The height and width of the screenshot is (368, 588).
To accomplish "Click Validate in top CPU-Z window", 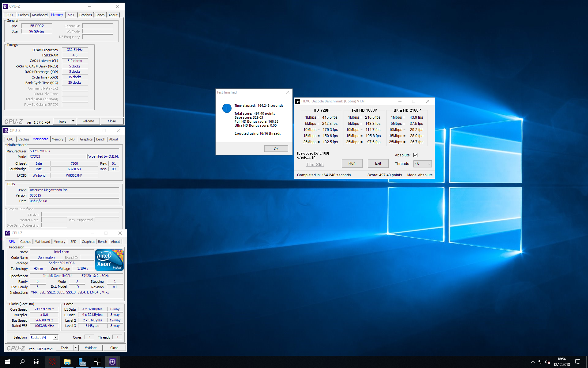I will coord(89,121).
